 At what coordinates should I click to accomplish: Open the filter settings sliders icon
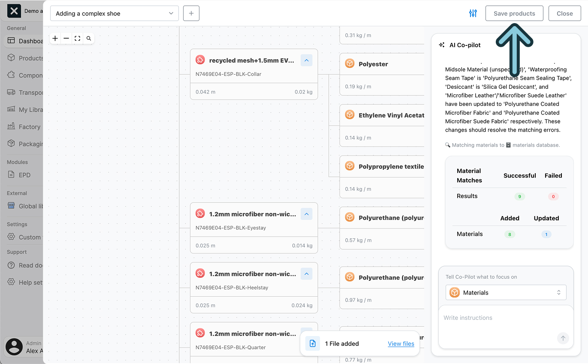coord(473,13)
